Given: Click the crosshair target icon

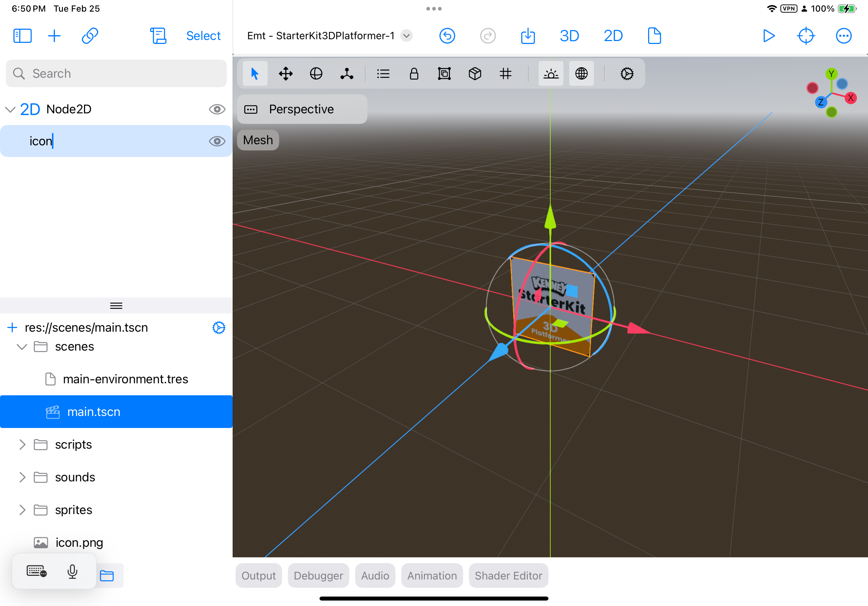Looking at the screenshot, I should pos(805,36).
